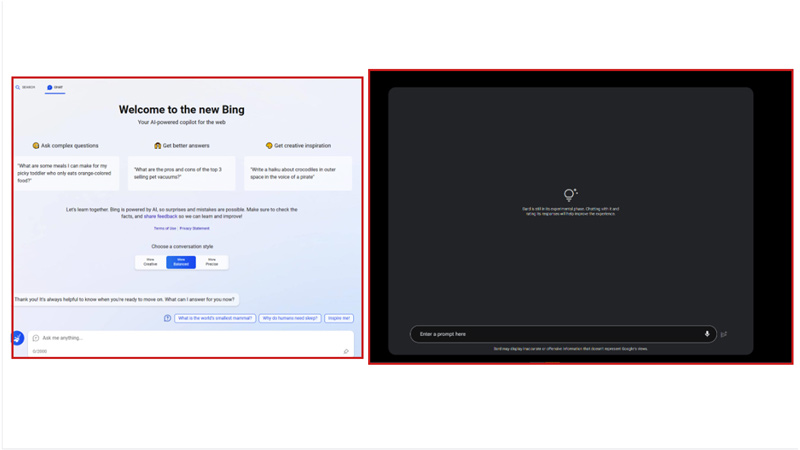Click the 'Get creative inspiration' emoji icon
This screenshot has height=450, width=800.
269,145
